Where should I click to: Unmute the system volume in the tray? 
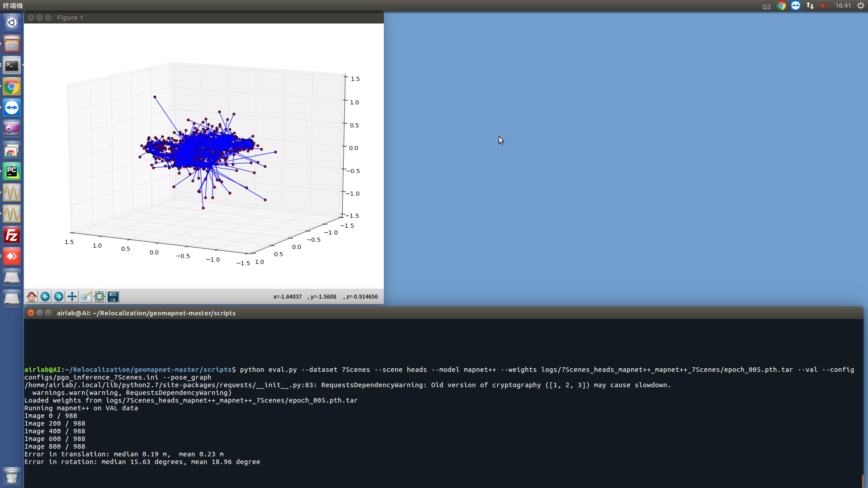[824, 6]
